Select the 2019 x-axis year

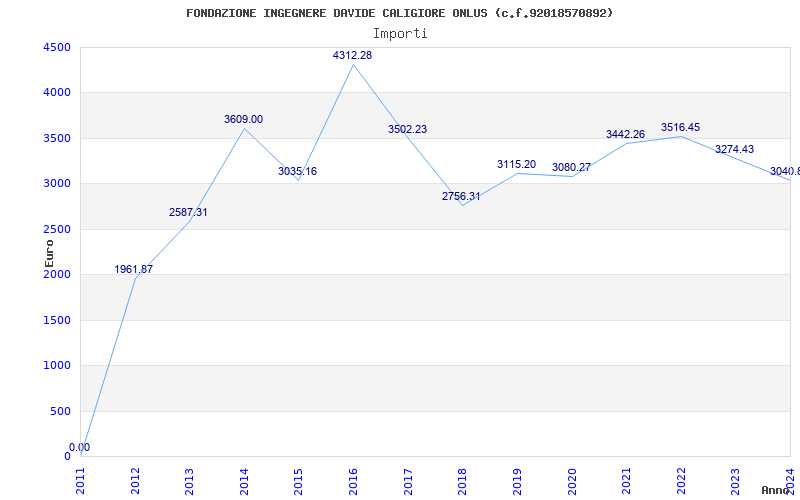pos(517,481)
